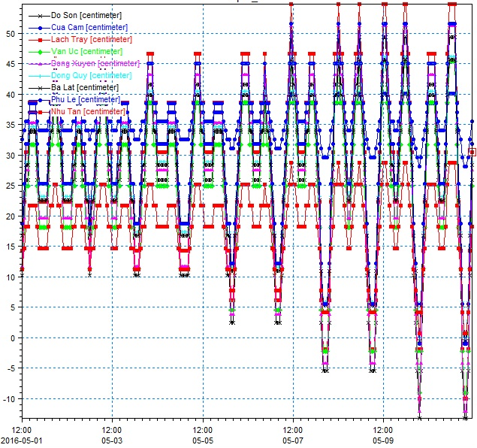The height and width of the screenshot is (448, 477).
Task: Click the 05-09 date label on time axis
Action: (x=383, y=441)
